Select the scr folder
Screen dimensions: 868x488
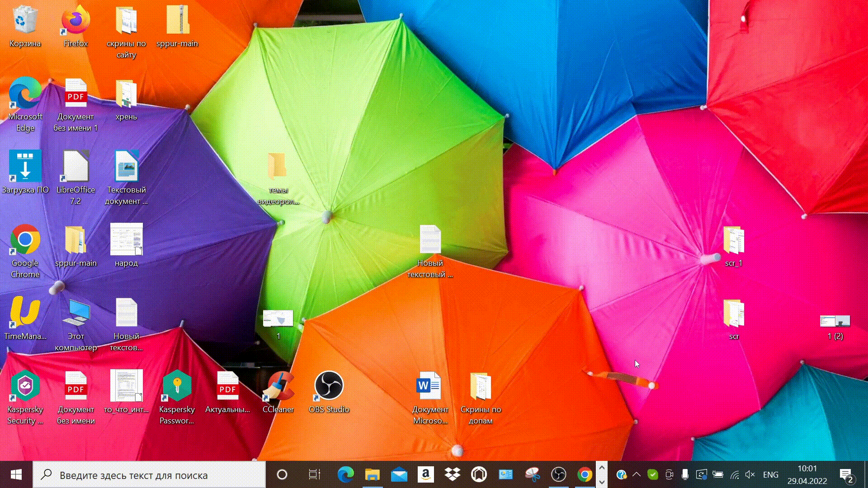click(734, 319)
